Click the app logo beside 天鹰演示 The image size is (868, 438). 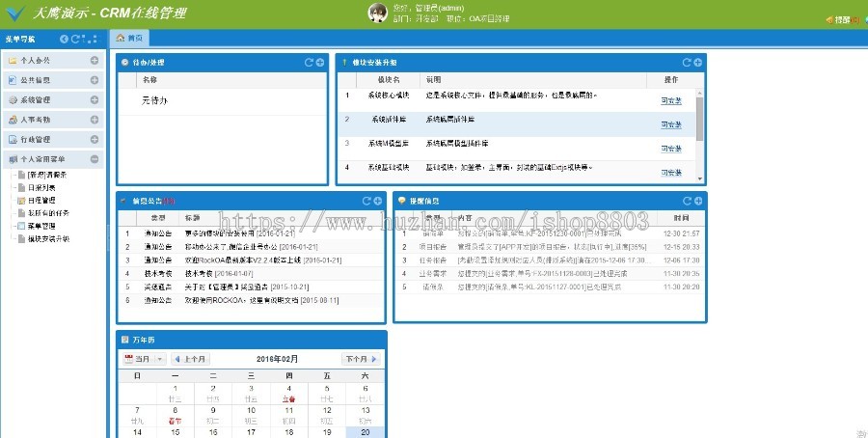14,14
